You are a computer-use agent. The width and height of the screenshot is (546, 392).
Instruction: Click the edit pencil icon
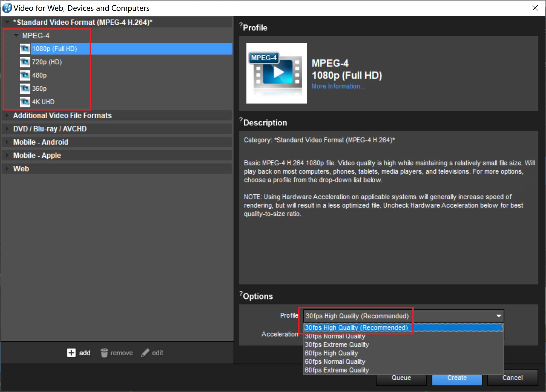(x=145, y=353)
